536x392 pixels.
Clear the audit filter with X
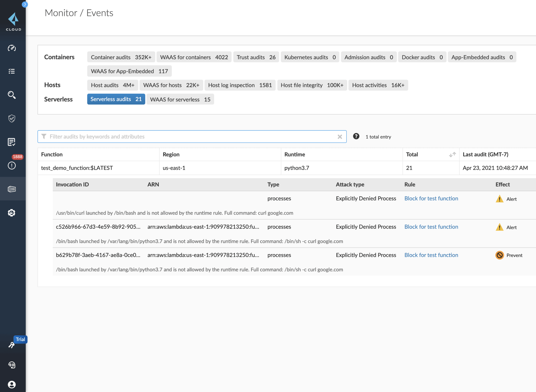(x=340, y=137)
